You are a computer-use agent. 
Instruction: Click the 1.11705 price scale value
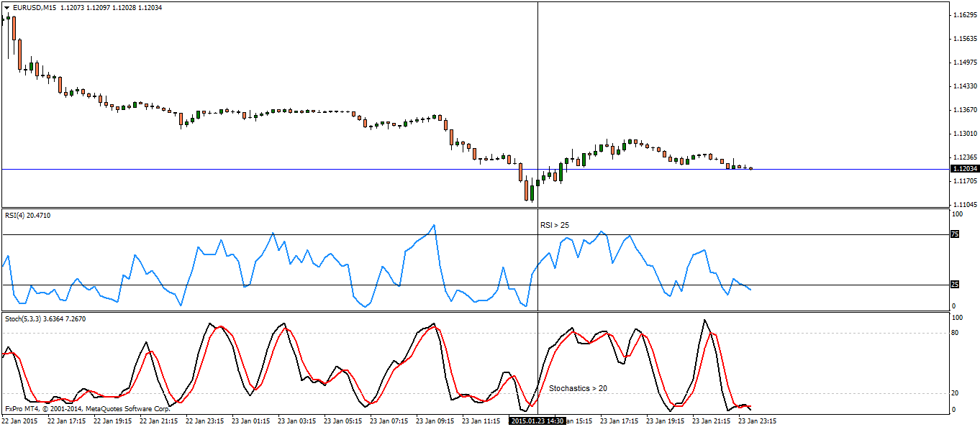[x=963, y=180]
